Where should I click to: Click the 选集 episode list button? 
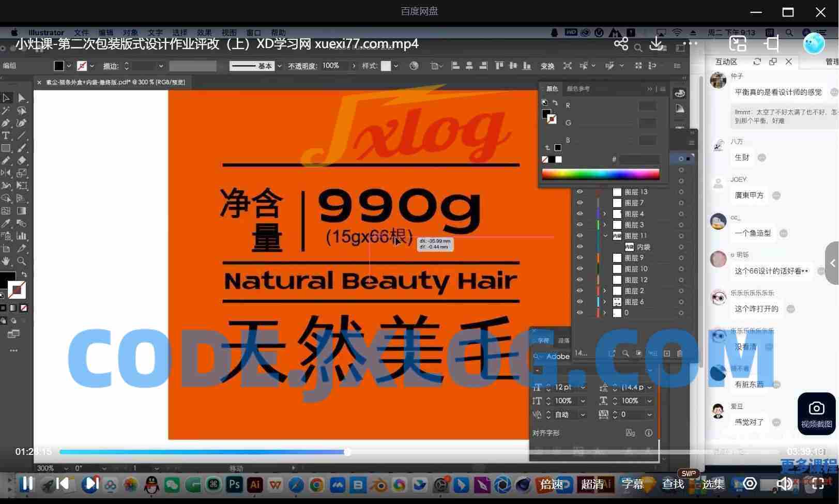click(x=713, y=484)
